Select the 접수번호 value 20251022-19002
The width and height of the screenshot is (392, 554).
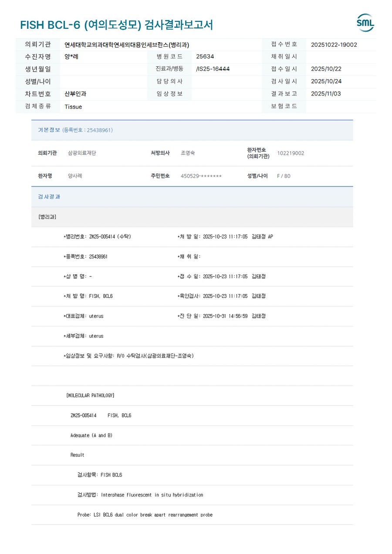click(334, 44)
